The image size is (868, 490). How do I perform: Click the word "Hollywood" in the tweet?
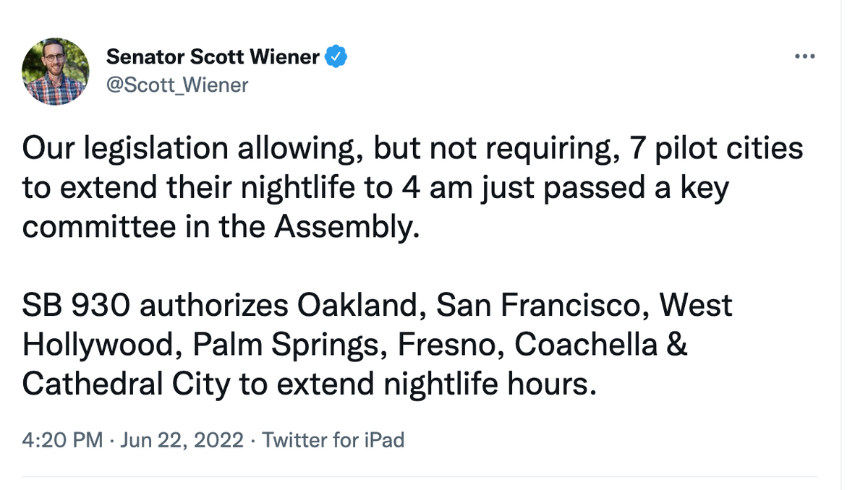(x=101, y=345)
